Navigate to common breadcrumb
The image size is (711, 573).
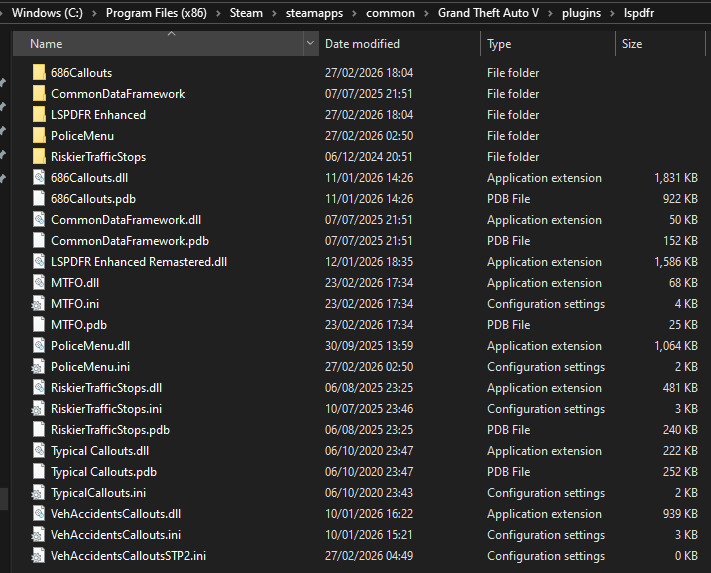(x=390, y=13)
